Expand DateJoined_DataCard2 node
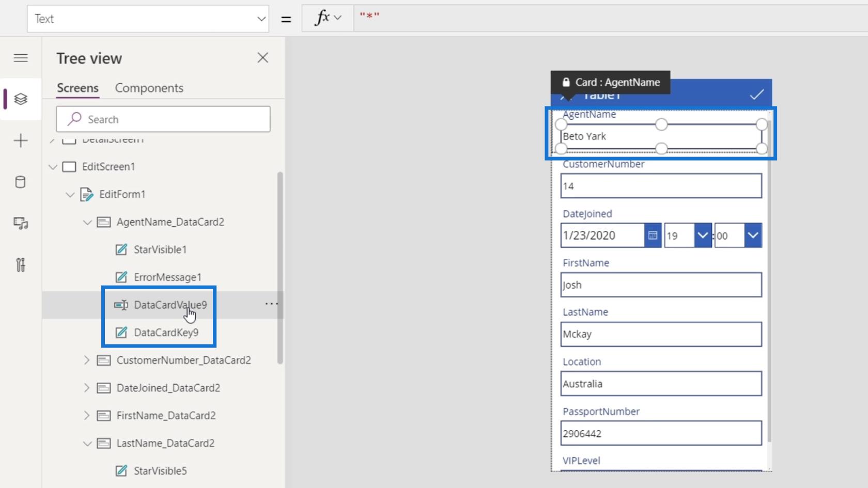Viewport: 868px width, 488px height. [x=87, y=388]
